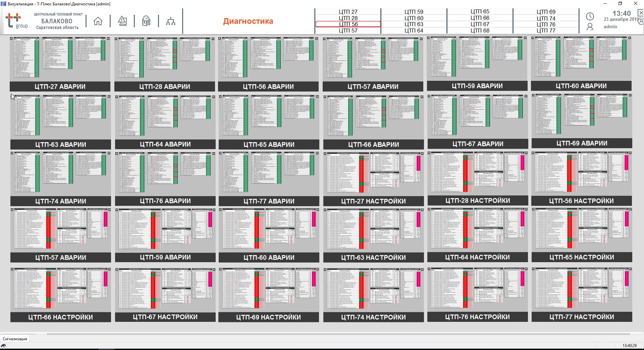
Task: Click the user profile icon by admin
Action: click(x=590, y=27)
